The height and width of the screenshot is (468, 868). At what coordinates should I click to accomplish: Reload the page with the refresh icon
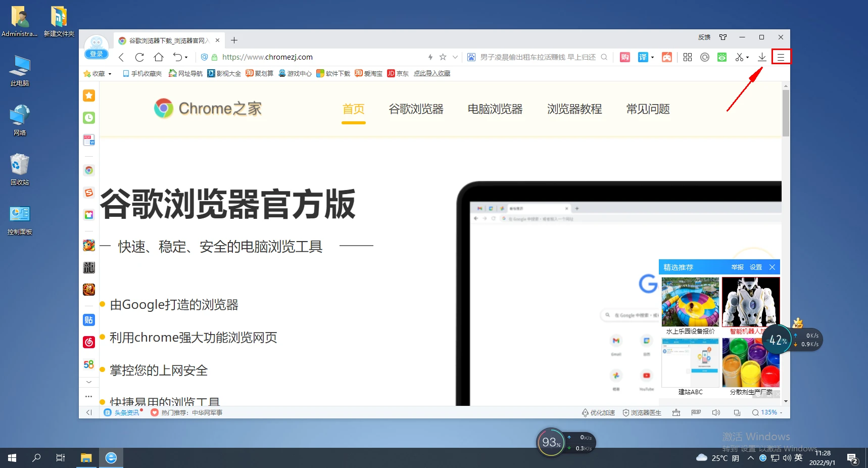click(x=139, y=57)
